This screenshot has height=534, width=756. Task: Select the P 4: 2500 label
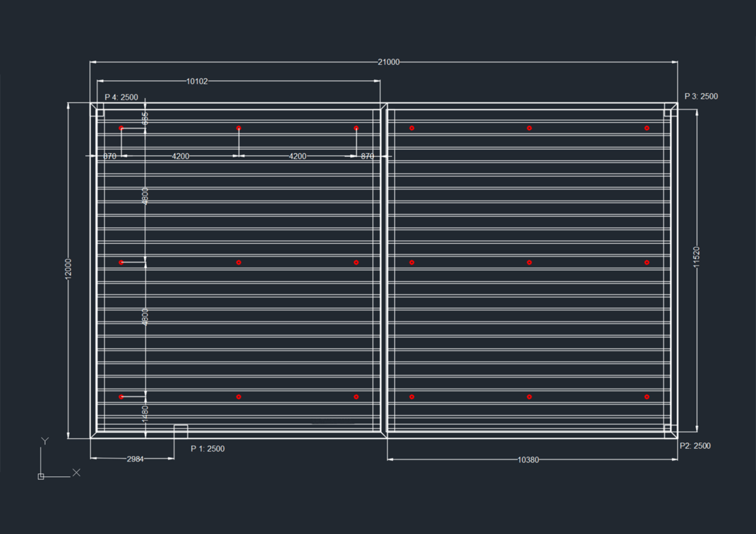tap(121, 96)
